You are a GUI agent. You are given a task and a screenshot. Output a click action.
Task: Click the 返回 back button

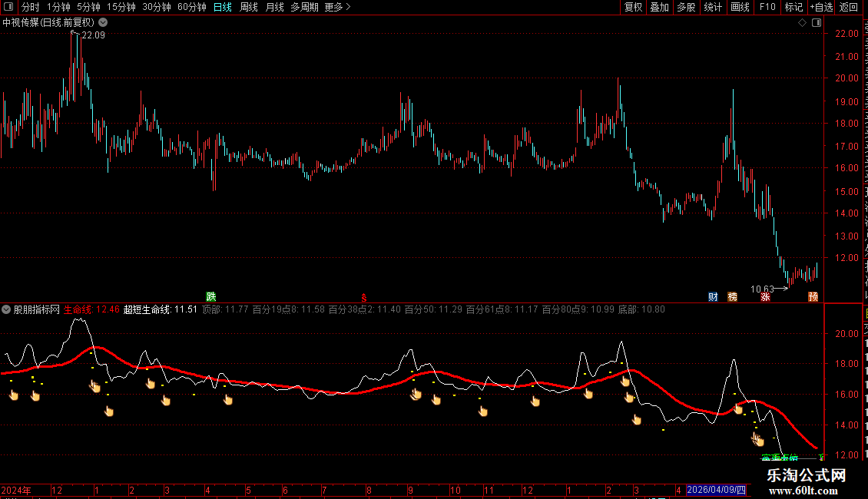(x=848, y=7)
